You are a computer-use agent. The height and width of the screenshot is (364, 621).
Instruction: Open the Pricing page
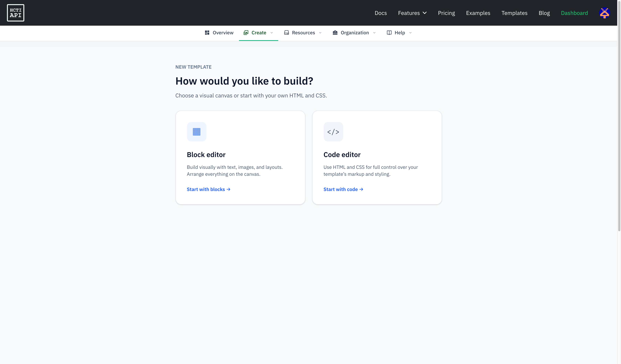[x=446, y=13]
